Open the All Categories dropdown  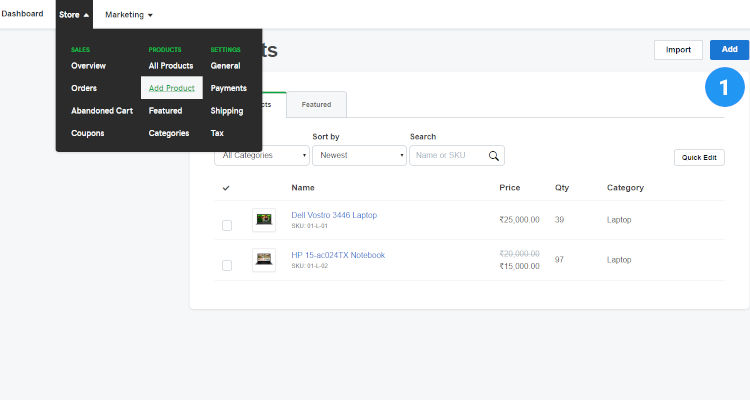coord(262,156)
